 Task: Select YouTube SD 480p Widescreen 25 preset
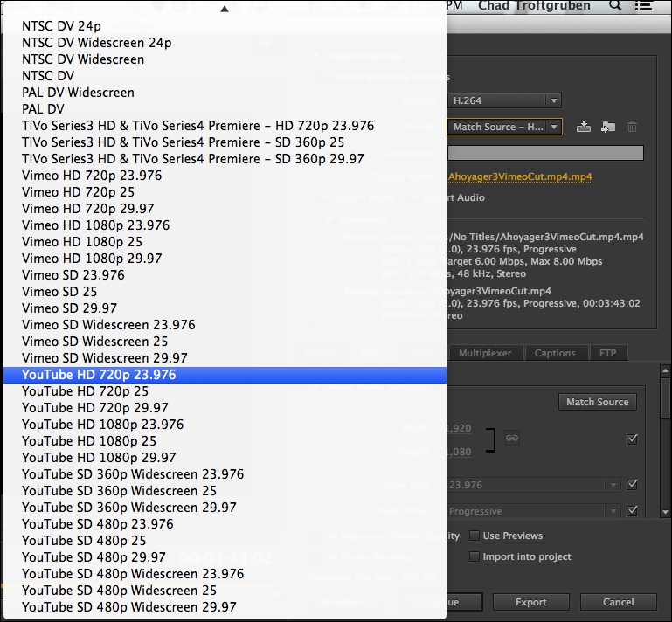pyautogui.click(x=225, y=591)
